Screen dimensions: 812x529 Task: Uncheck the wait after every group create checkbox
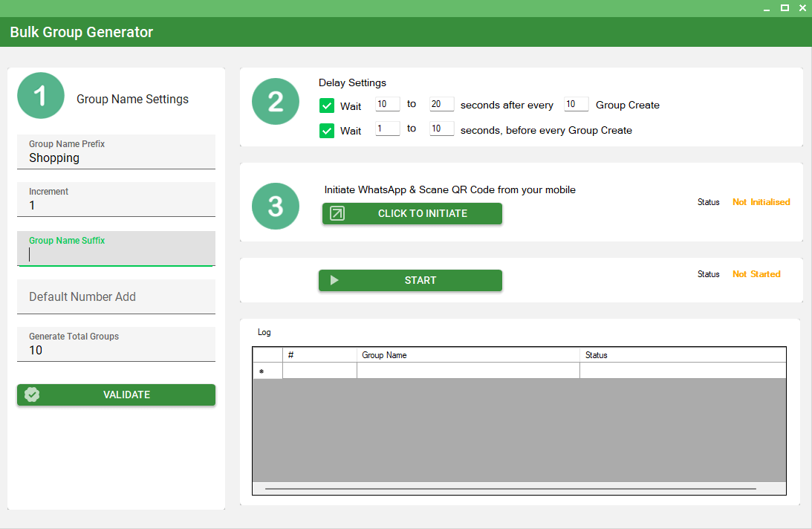pyautogui.click(x=327, y=106)
